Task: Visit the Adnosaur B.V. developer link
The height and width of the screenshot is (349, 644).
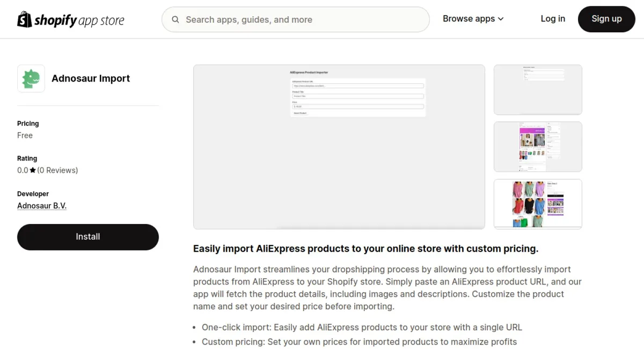Action: click(42, 206)
